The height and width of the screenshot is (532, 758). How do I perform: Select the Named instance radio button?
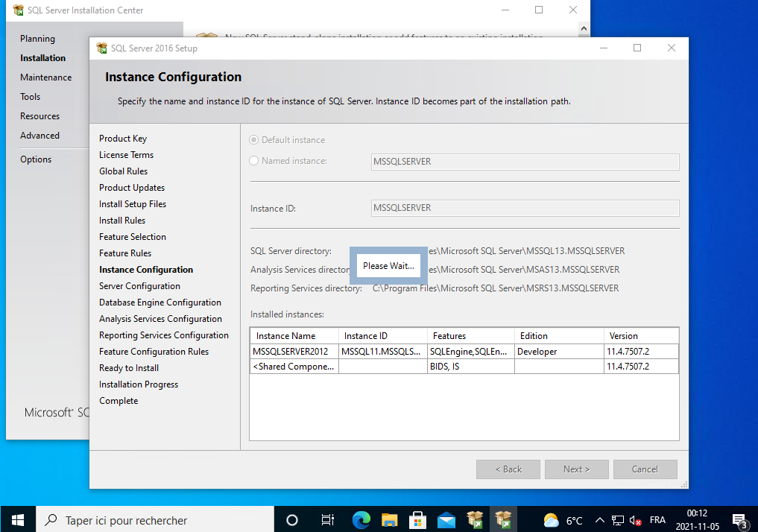(x=254, y=161)
